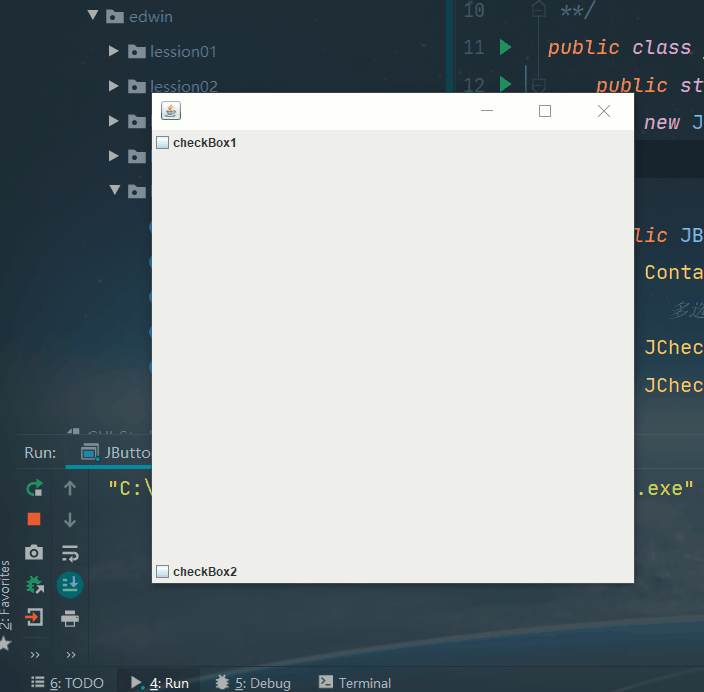Click the Attach Debugger bug icon
This screenshot has width=704, height=692.
point(34,585)
